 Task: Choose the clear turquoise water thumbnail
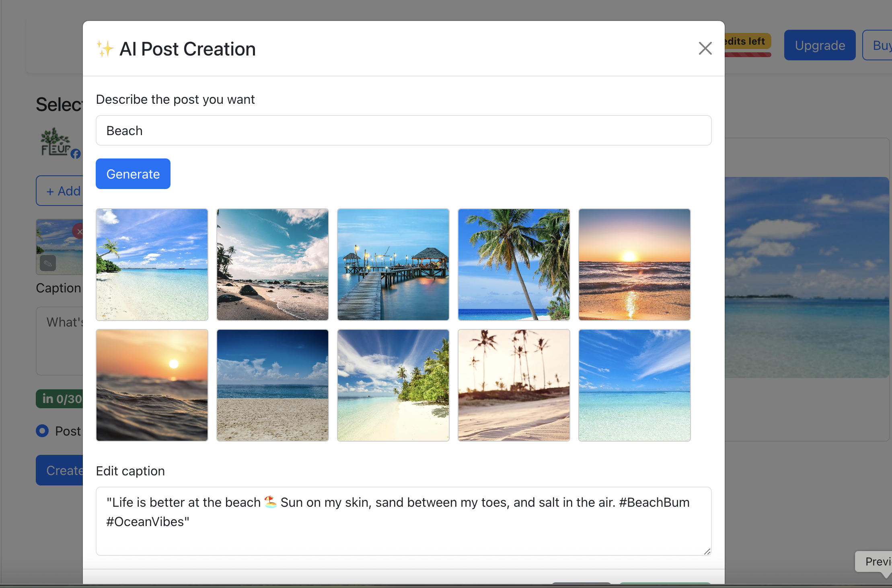[635, 385]
